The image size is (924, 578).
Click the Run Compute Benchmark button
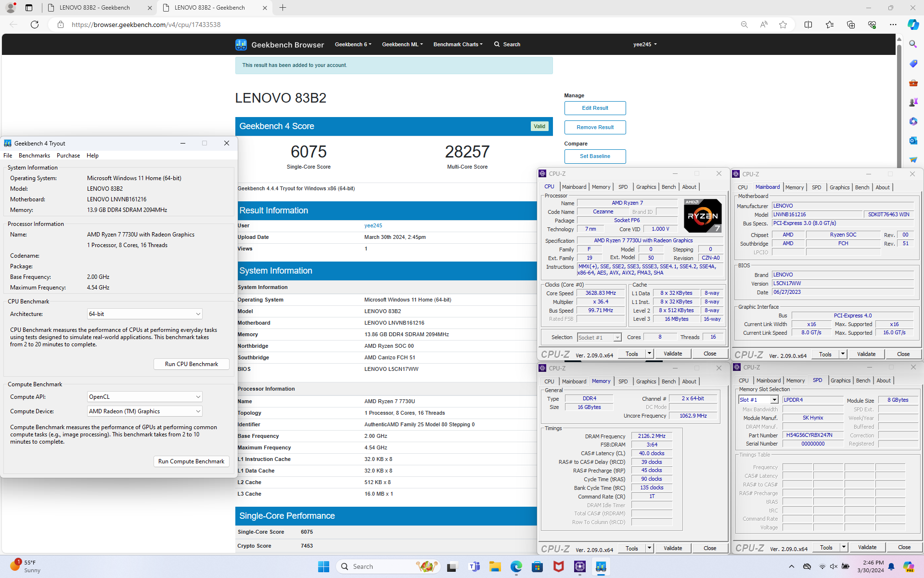pos(191,461)
